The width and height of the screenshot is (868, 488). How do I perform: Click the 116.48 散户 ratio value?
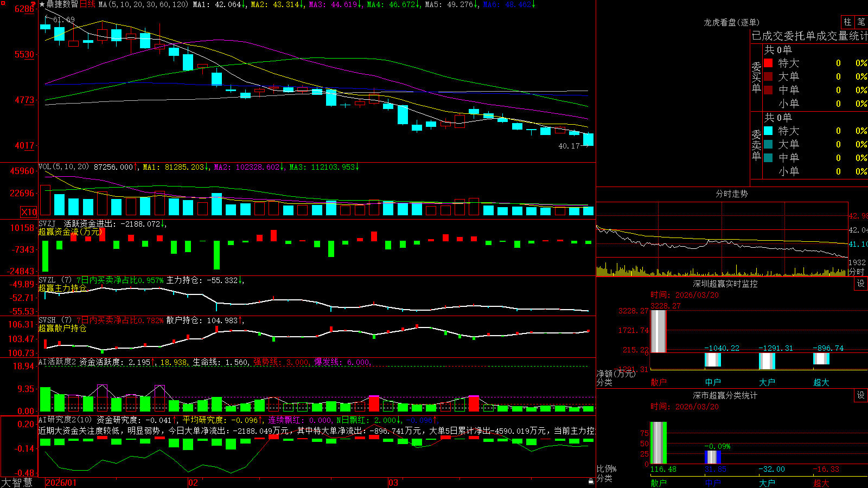click(663, 469)
